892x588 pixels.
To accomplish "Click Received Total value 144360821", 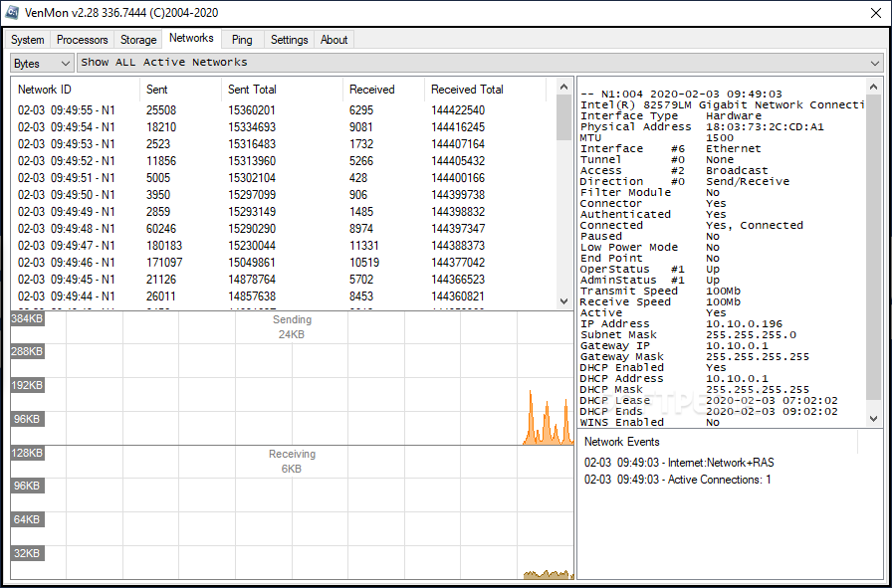I will point(458,296).
